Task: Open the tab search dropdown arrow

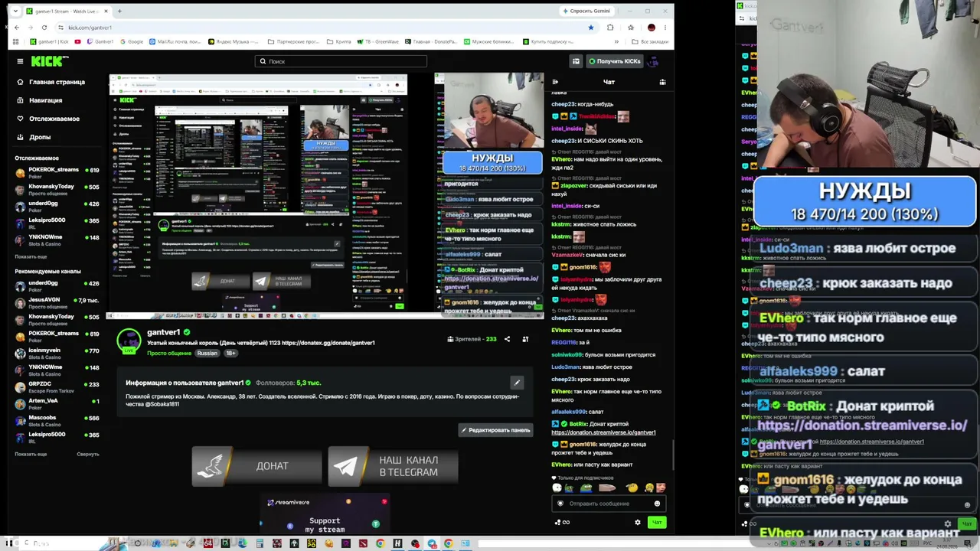Action: (x=17, y=11)
